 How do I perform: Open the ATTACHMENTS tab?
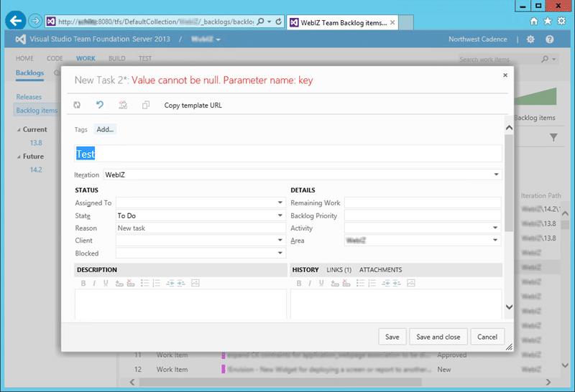coord(380,270)
